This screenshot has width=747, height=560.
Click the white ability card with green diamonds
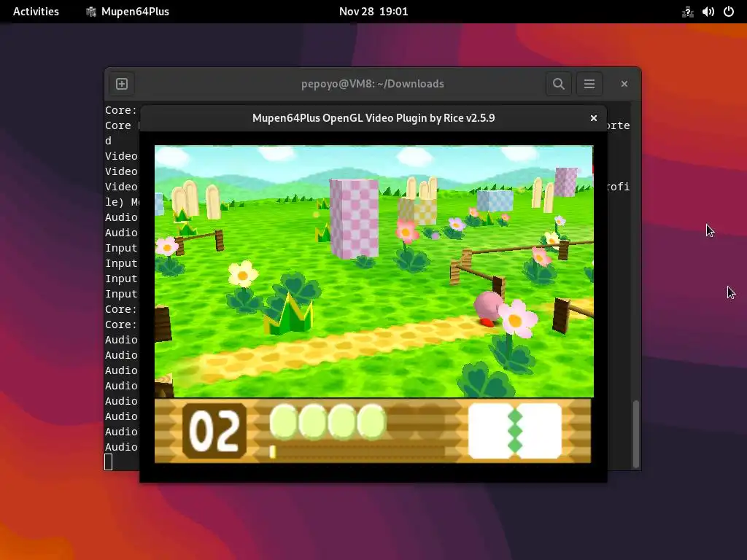pos(515,431)
